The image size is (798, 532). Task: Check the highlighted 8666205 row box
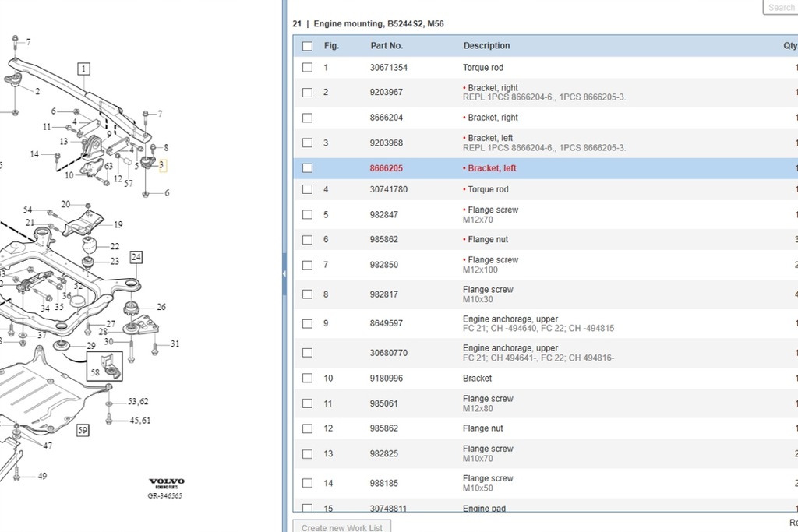[x=307, y=168]
